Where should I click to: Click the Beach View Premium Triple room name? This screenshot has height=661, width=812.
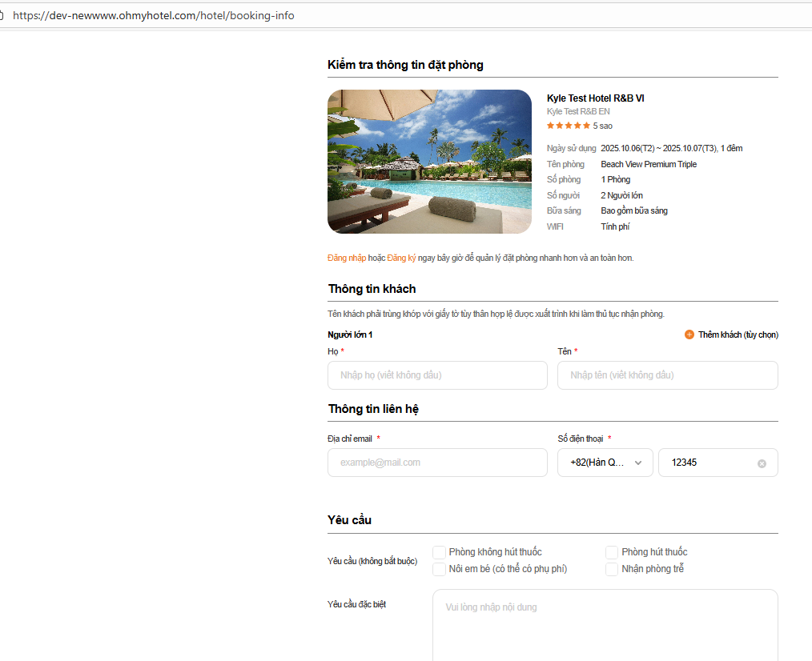click(649, 164)
